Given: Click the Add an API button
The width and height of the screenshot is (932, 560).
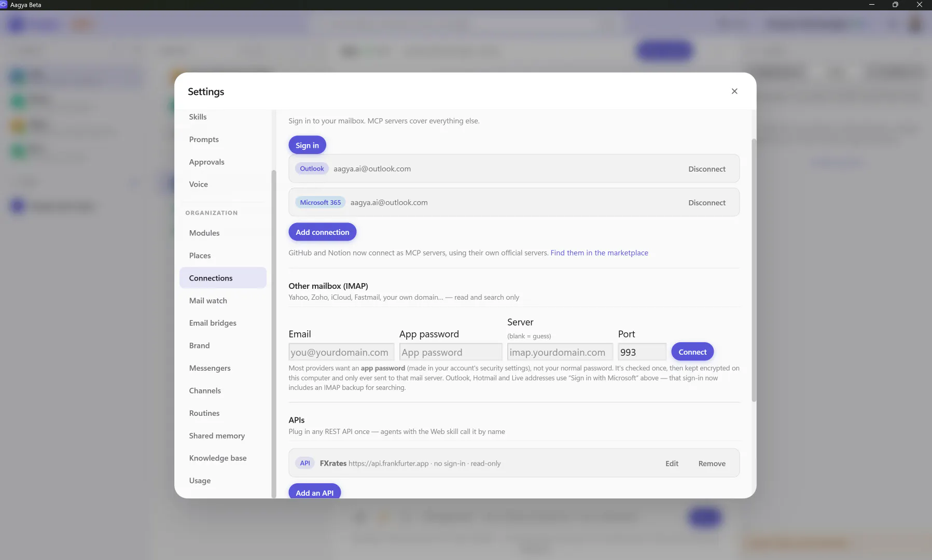Looking at the screenshot, I should coord(314,492).
